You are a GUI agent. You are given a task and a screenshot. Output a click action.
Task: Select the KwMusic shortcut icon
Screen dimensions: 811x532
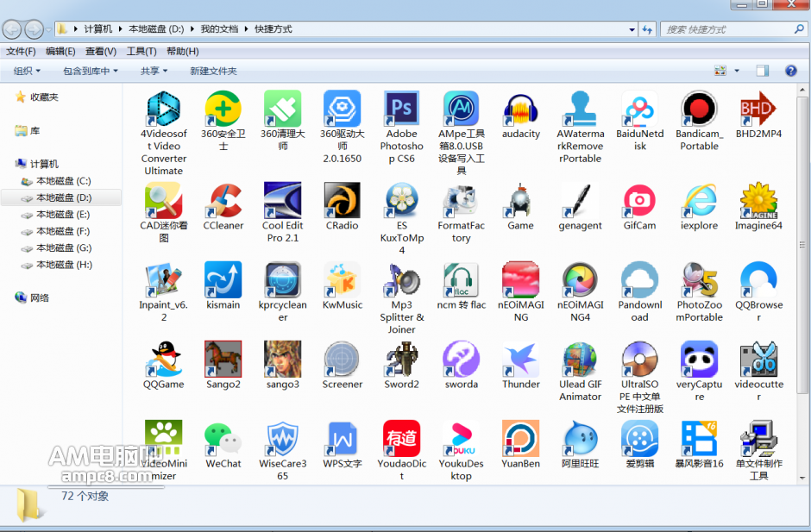click(x=342, y=279)
